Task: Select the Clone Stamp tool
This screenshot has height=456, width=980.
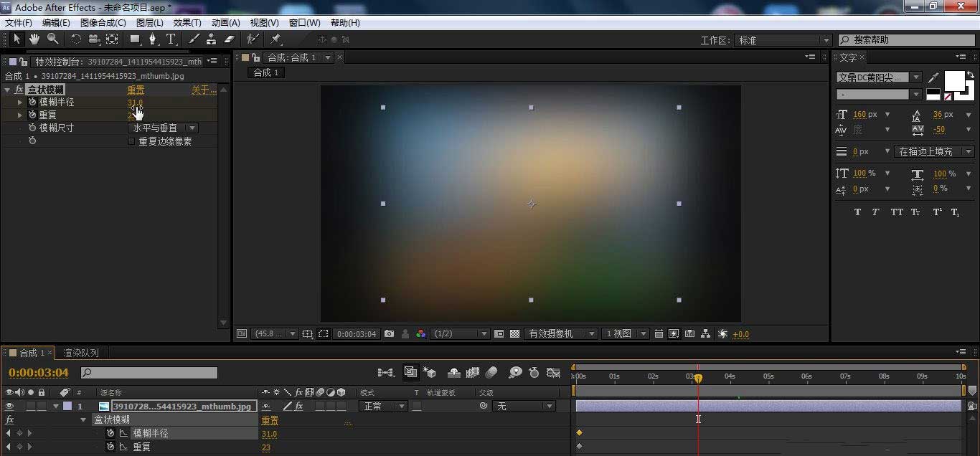Action: pos(211,39)
